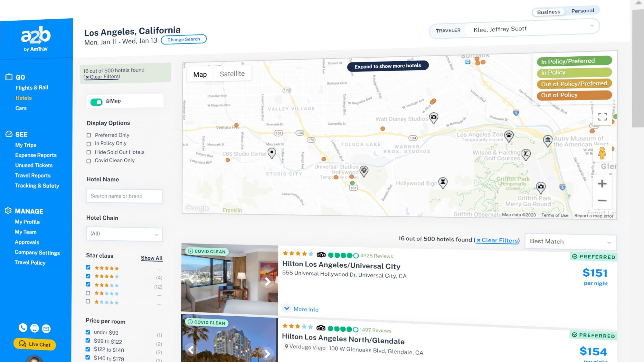The width and height of the screenshot is (644, 362).
Task: Zoom in on the map
Action: [x=602, y=184]
